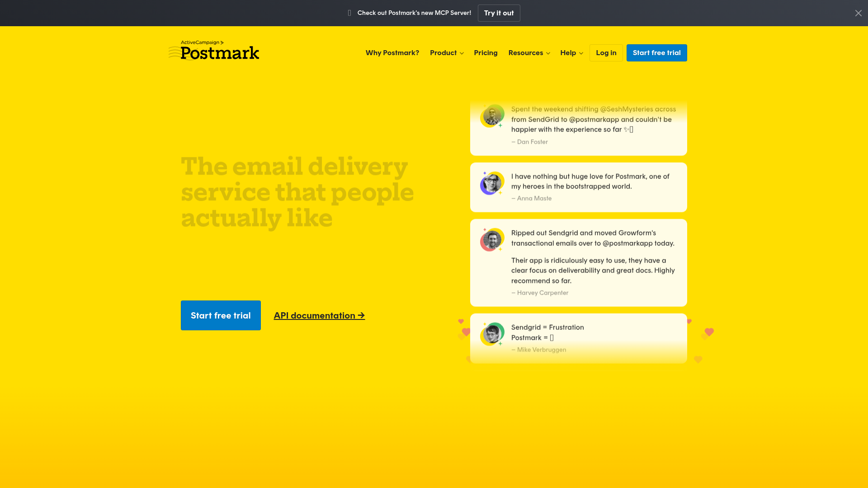The image size is (868, 488).
Task: Expand the Product dropdown menu
Action: pos(447,53)
